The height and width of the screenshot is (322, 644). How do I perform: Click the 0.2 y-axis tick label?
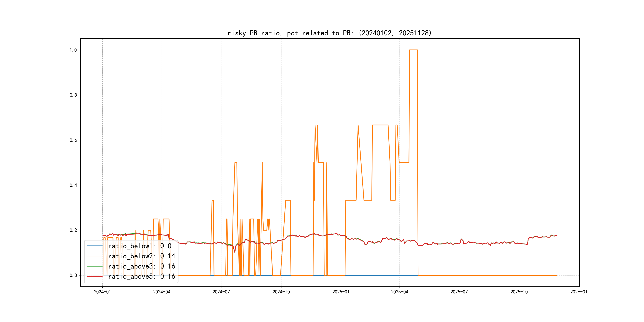pos(73,230)
